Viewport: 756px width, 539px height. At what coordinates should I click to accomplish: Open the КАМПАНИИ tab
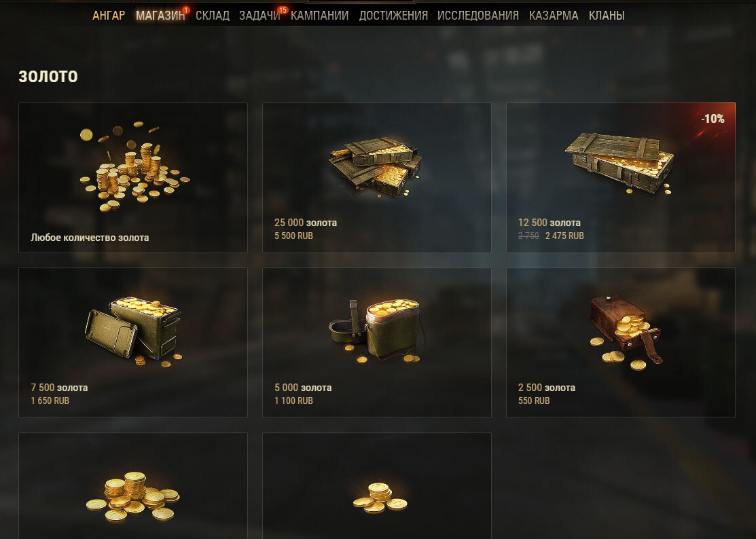click(x=320, y=16)
